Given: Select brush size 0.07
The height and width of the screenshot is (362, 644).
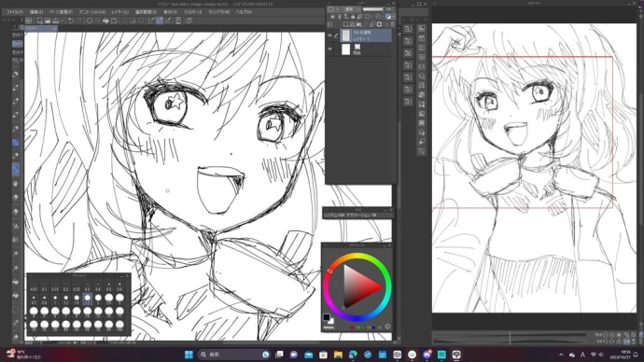Looking at the screenshot, I should [x=34, y=286].
